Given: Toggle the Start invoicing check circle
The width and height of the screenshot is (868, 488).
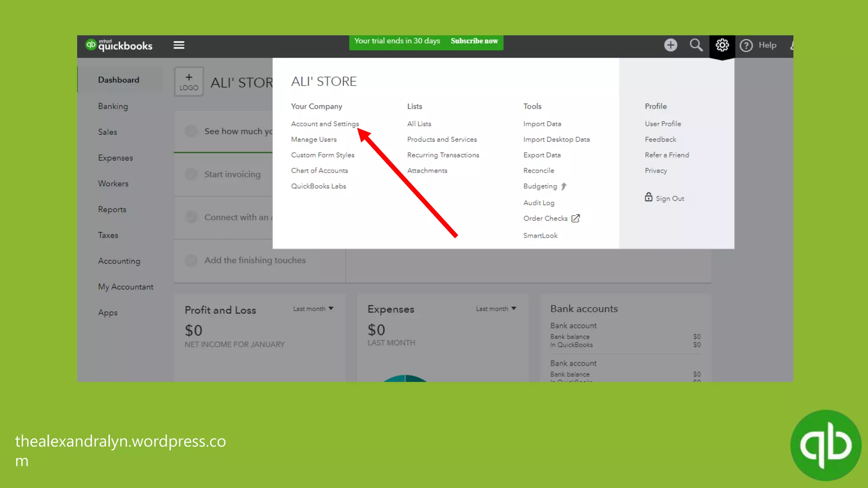Looking at the screenshot, I should [x=191, y=174].
